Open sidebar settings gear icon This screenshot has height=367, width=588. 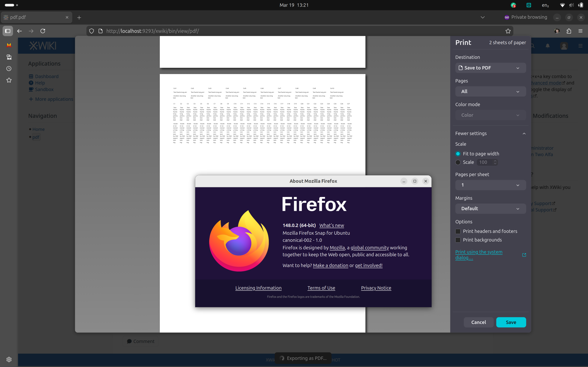[x=9, y=359]
